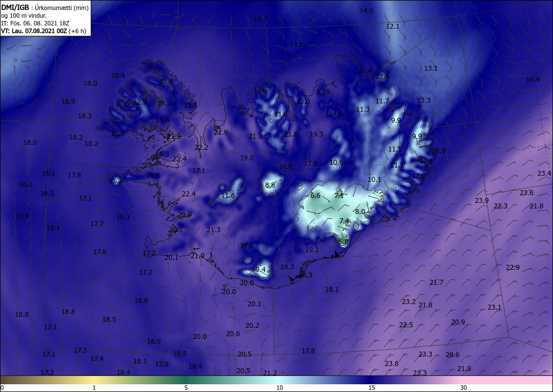Click the map value 15.8

coord(22,216)
